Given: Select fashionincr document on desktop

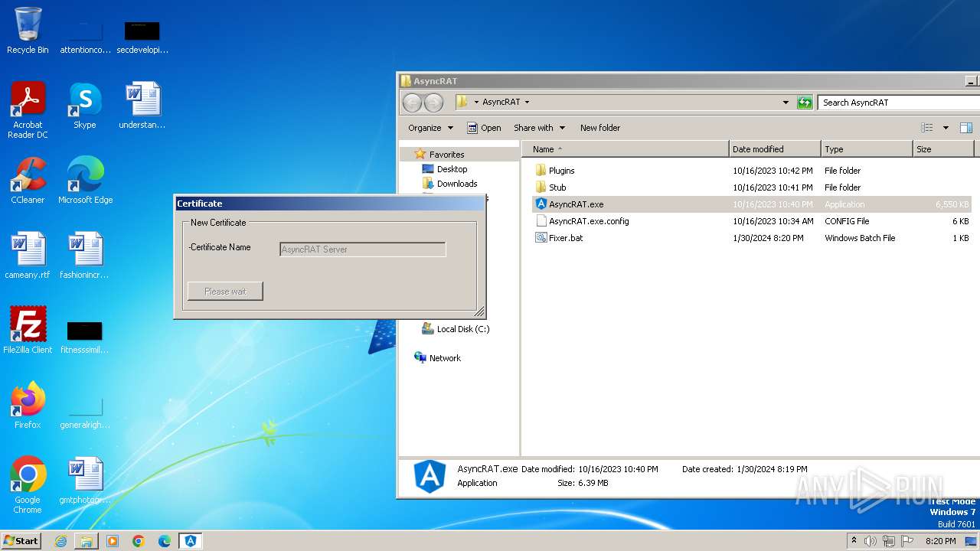Looking at the screenshot, I should click(x=85, y=256).
